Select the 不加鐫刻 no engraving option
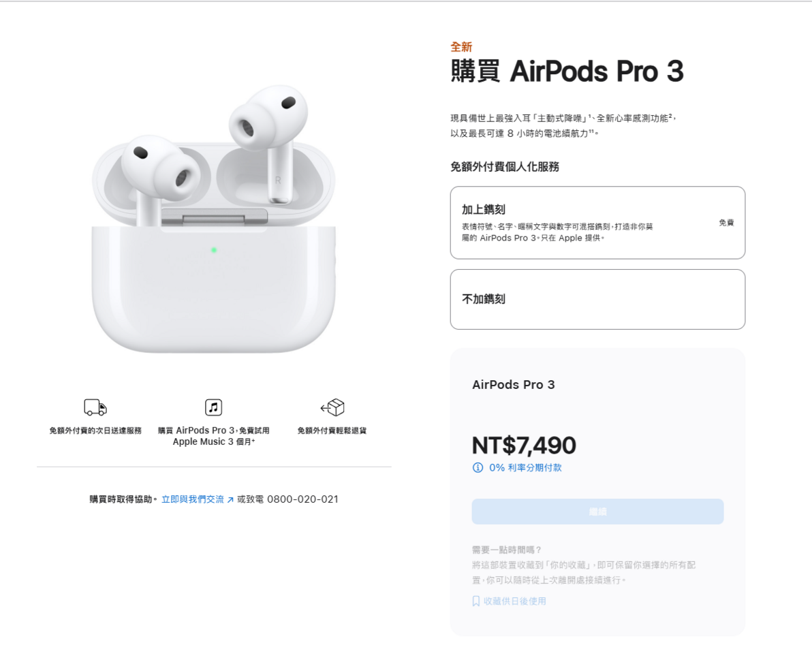The image size is (812, 654). [x=597, y=299]
